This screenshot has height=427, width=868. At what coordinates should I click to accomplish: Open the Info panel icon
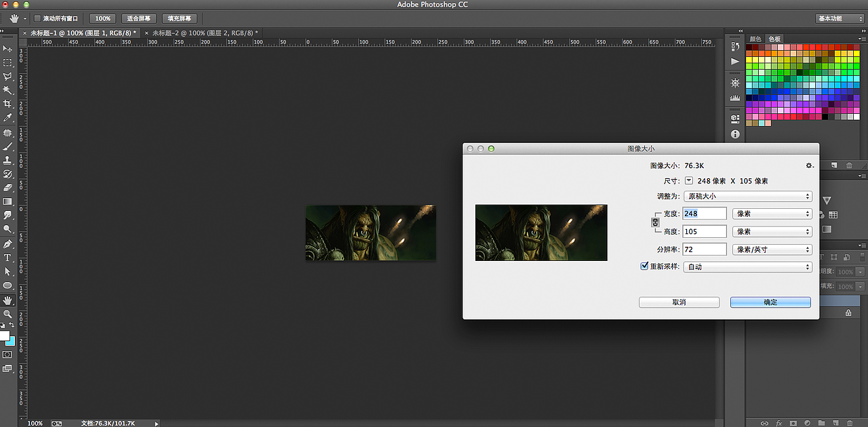735,135
